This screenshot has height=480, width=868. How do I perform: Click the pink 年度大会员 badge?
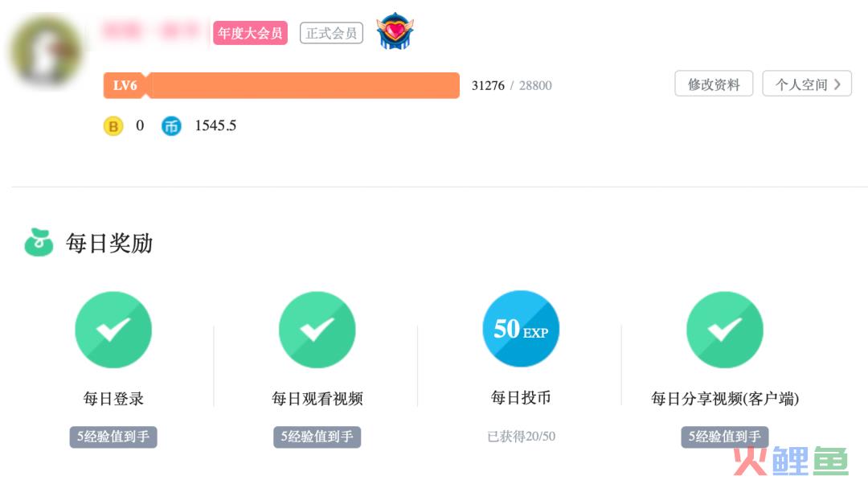250,33
